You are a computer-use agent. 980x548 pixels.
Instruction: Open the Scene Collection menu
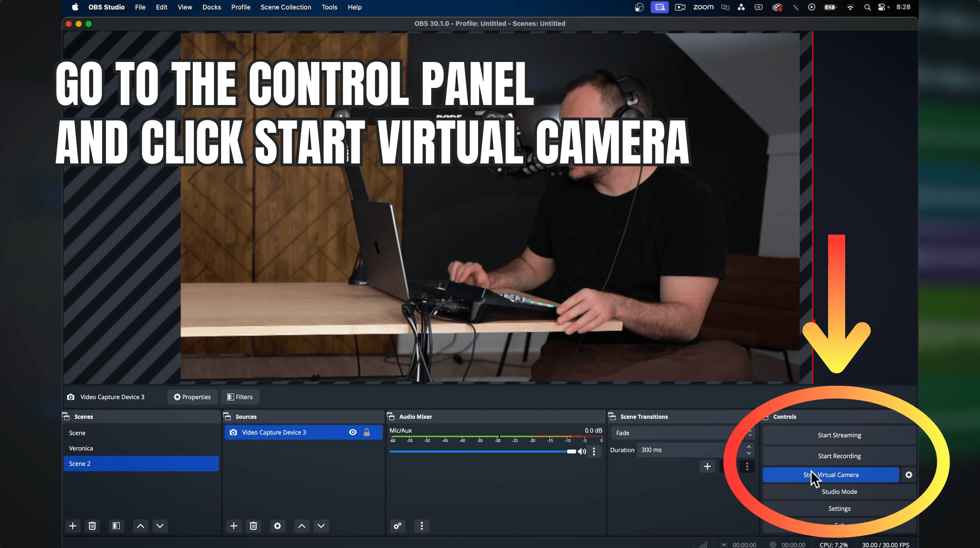[286, 7]
